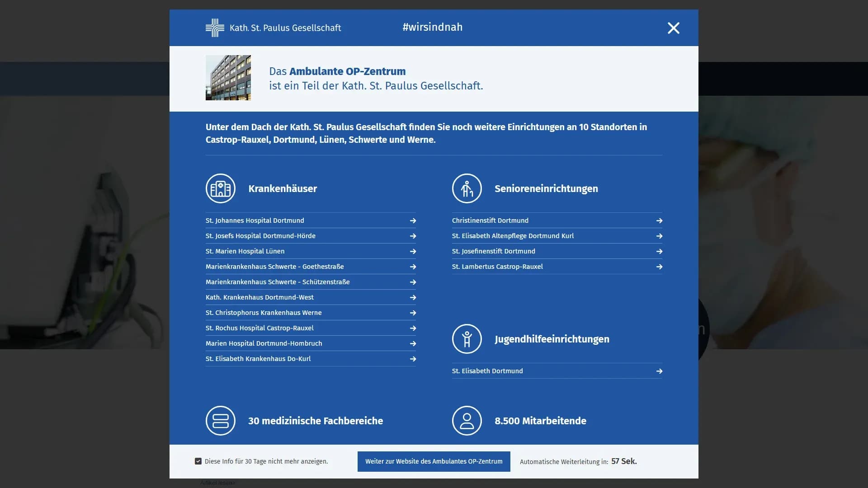The width and height of the screenshot is (868, 488).
Task: Click the 30 medizinische Fachbereiche stacked icon
Action: point(220,421)
